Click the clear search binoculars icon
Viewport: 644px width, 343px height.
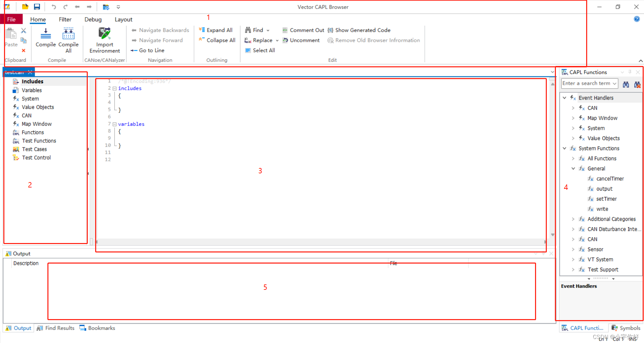click(x=637, y=84)
